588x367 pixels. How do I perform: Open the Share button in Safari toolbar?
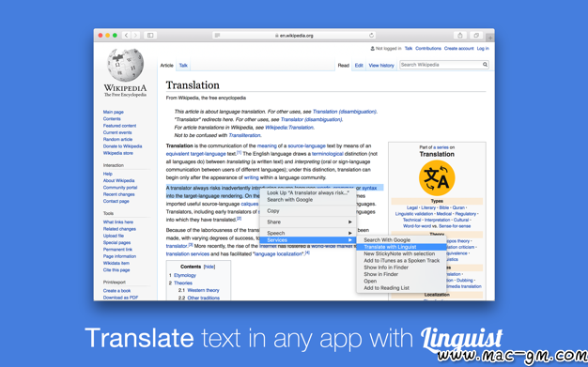[x=459, y=36]
